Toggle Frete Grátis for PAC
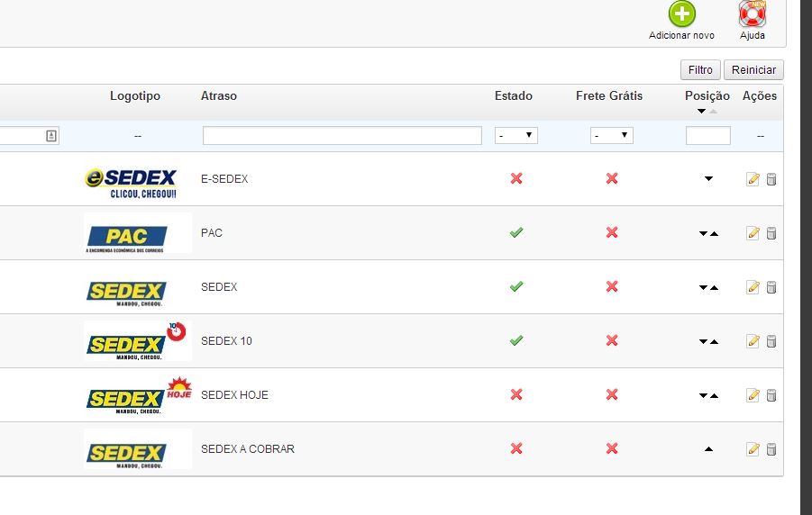The height and width of the screenshot is (515, 812). tap(612, 232)
